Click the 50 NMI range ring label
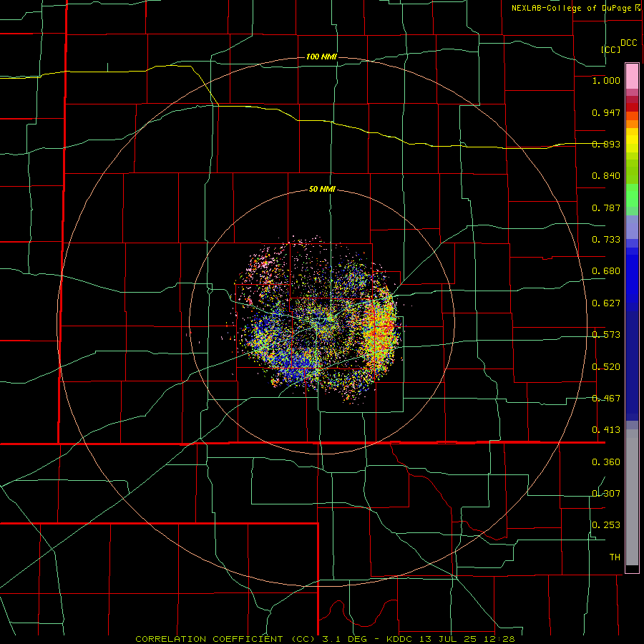The image size is (644, 644). 322,190
